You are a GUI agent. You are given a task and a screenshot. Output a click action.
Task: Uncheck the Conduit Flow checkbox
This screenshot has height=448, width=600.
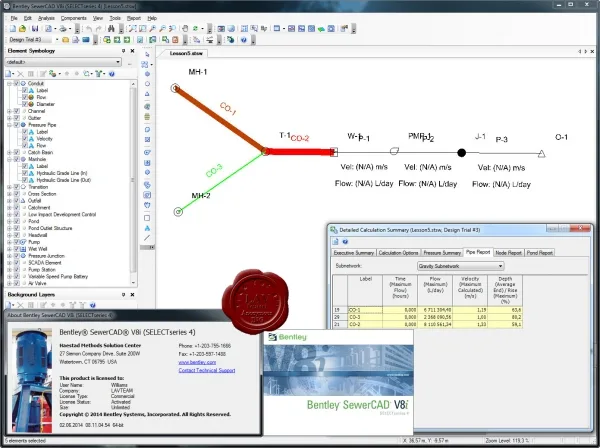tap(24, 97)
